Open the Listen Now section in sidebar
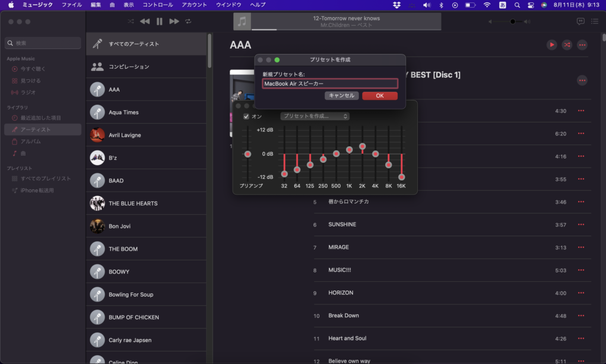 tap(43, 69)
